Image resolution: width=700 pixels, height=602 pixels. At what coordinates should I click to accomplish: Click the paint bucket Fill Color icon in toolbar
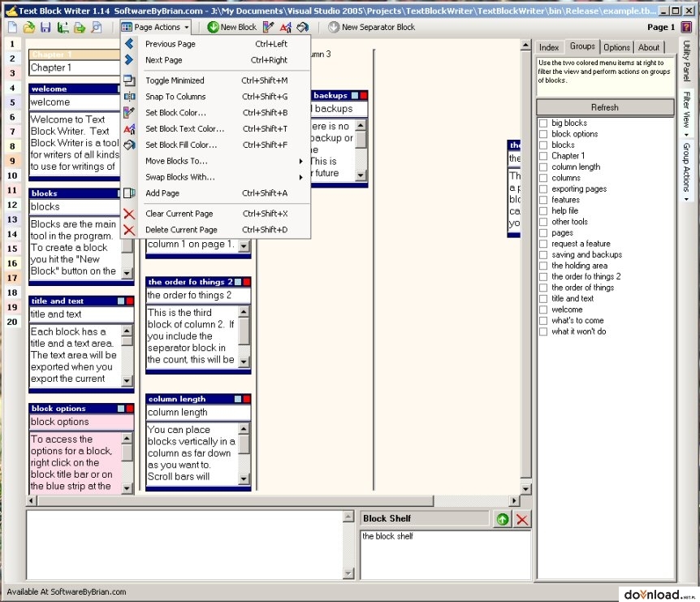(x=303, y=28)
